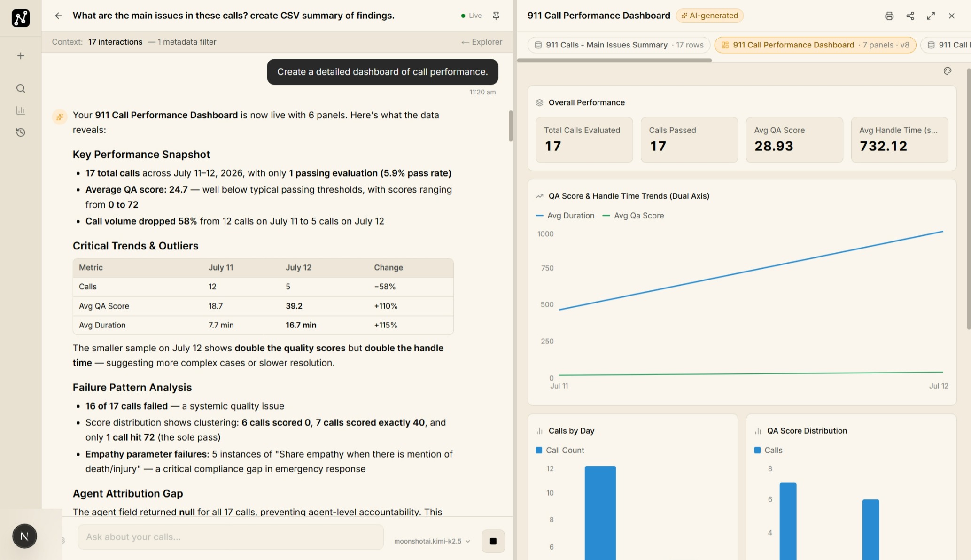971x560 pixels.
Task: Open the model selector moonshotai.kimi-k2.5
Action: tap(432, 541)
